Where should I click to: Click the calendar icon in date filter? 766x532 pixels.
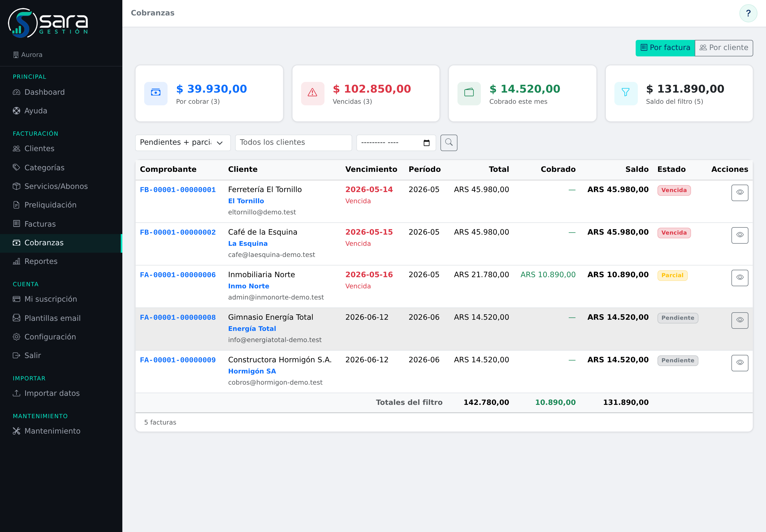pos(426,143)
